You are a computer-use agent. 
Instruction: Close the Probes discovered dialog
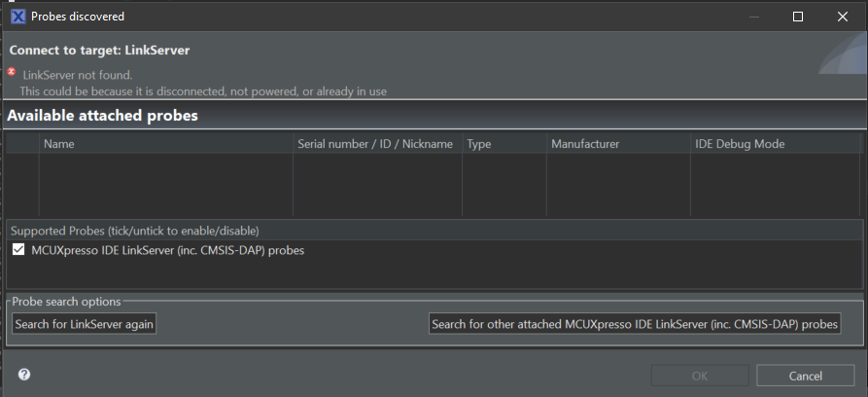842,17
